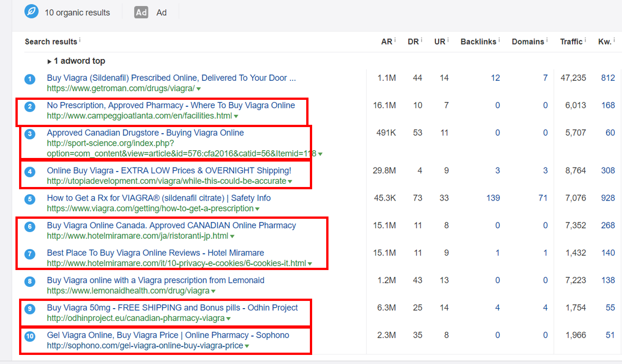Open the 'Approved Canadian Drugstore' title link
Viewport: 622px width, 364px height.
[145, 133]
